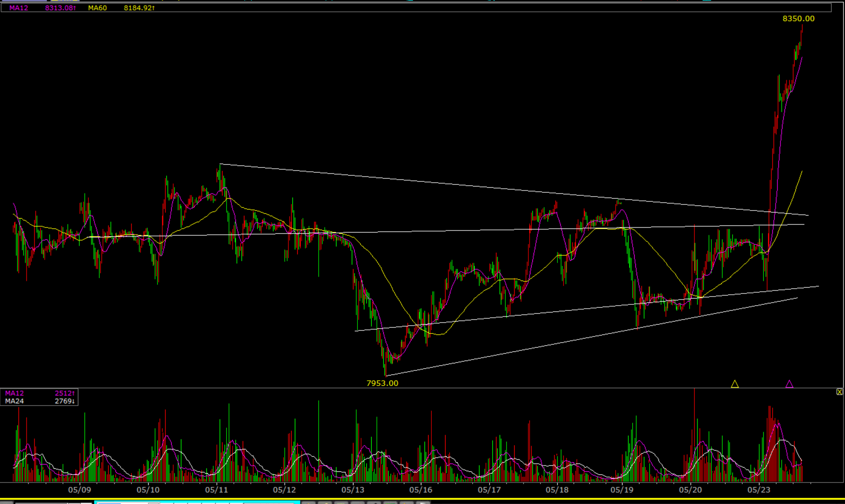Click the 05/13 date on time axis
The height and width of the screenshot is (504, 845).
353,490
